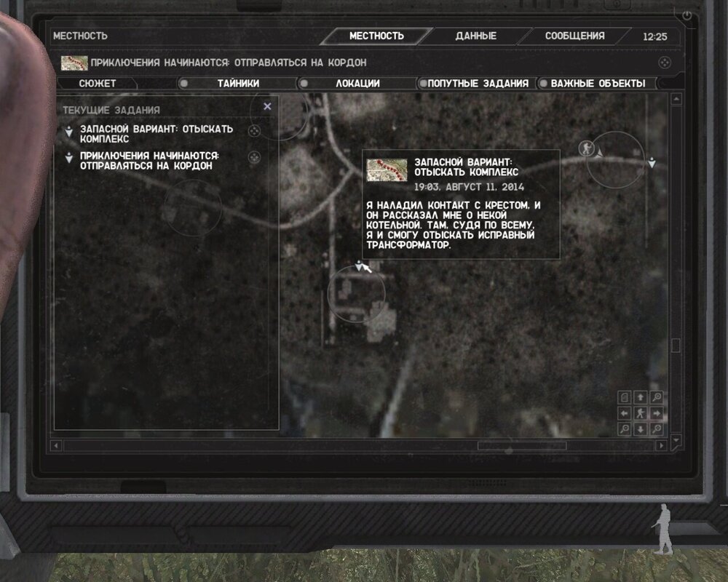Select task ЗАПАСНОЙ ВАРИАНТ: ОТЫСКАТЬ КОМПЛЕКС in list
The width and height of the screenshot is (728, 582).
pyautogui.click(x=157, y=134)
